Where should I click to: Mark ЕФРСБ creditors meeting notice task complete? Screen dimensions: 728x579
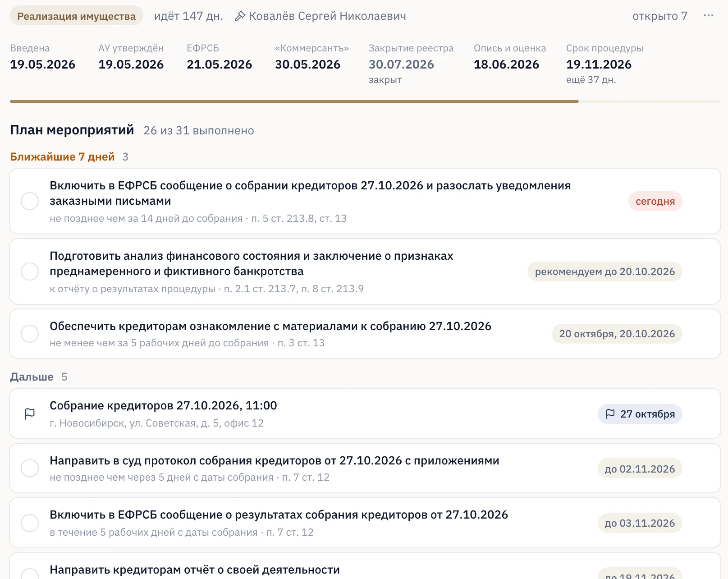[x=30, y=201]
